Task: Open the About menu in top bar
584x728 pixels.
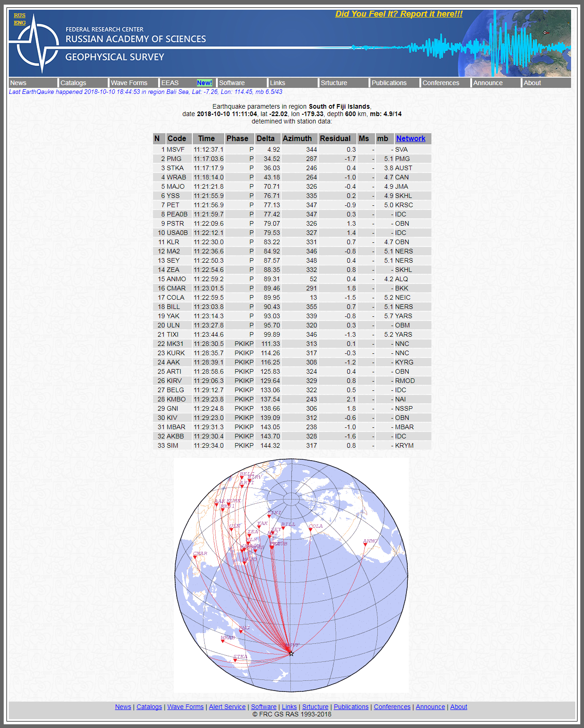Action: pyautogui.click(x=532, y=83)
